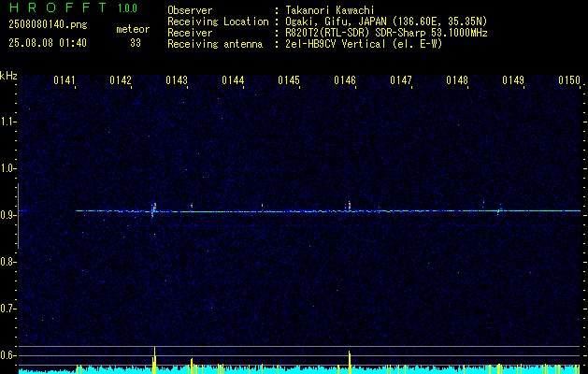Click the HROFFT program title
The height and width of the screenshot is (374, 588).
click(x=58, y=7)
